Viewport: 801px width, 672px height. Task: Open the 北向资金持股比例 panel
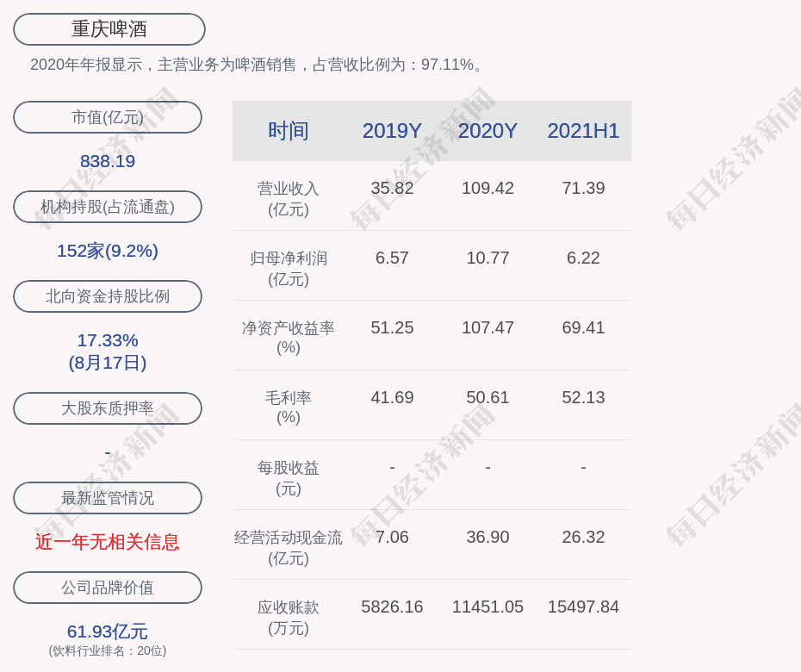[x=107, y=296]
